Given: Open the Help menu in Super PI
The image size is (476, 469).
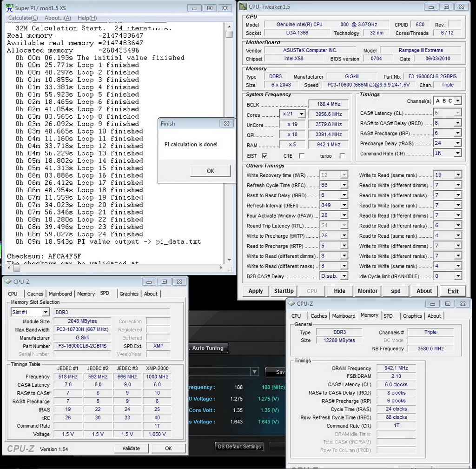Looking at the screenshot, I should [87, 18].
